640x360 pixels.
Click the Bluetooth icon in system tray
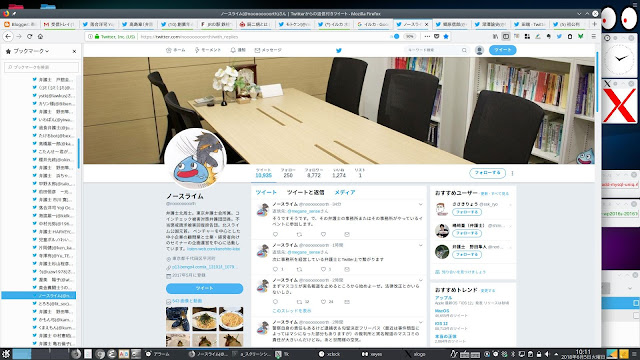click(x=513, y=354)
